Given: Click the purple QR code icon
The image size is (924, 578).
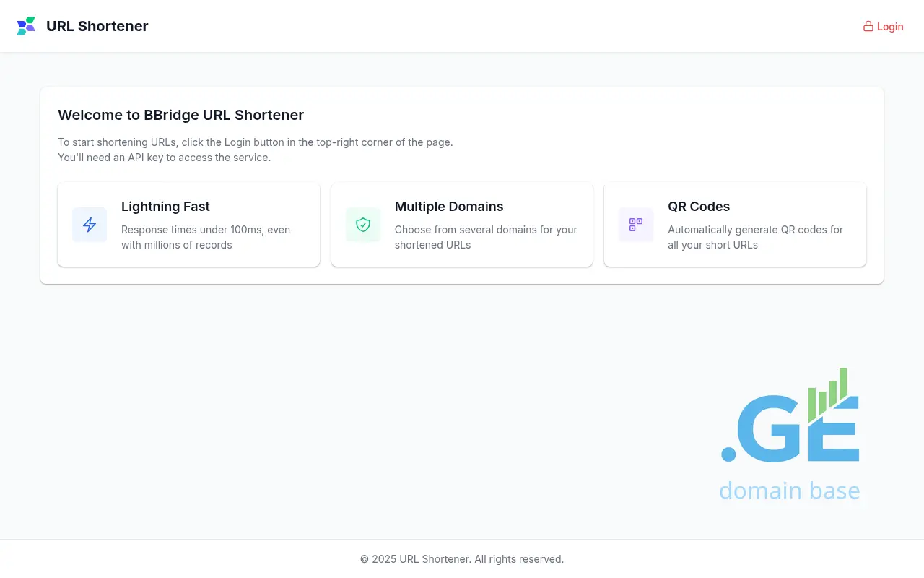Looking at the screenshot, I should [636, 225].
